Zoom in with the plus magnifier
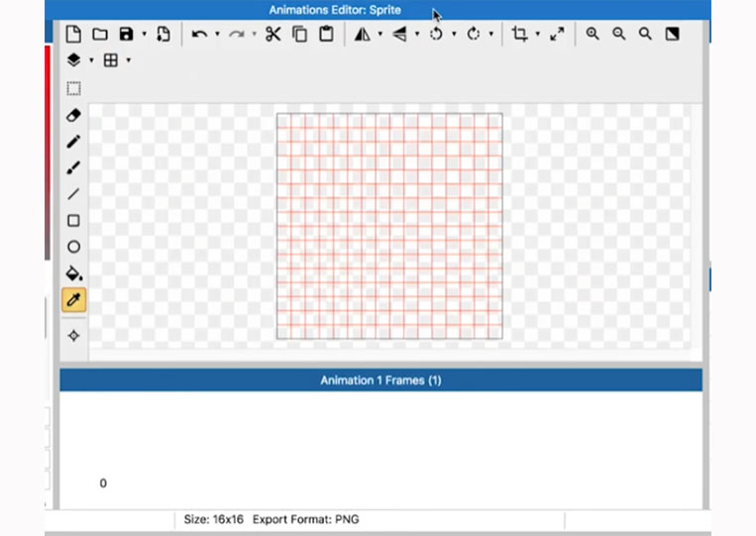The image size is (756, 536). pyautogui.click(x=593, y=34)
